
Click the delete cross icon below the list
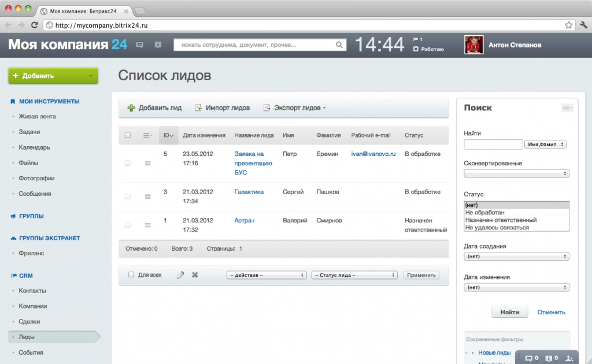coord(195,275)
